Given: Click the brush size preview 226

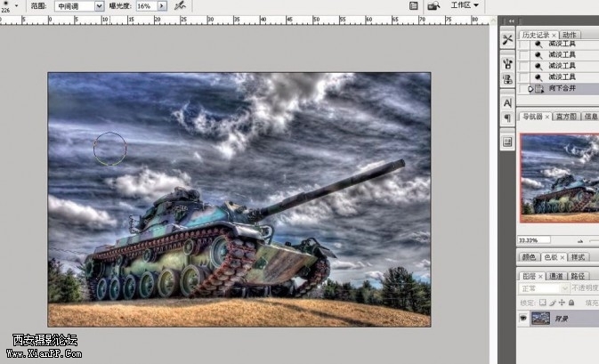Looking at the screenshot, I should pos(5,6).
